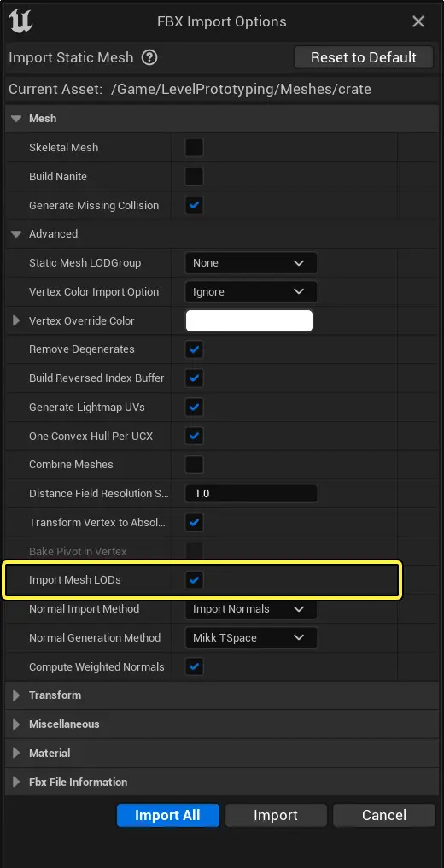The width and height of the screenshot is (444, 868).
Task: Click the Import All button
Action: [167, 815]
